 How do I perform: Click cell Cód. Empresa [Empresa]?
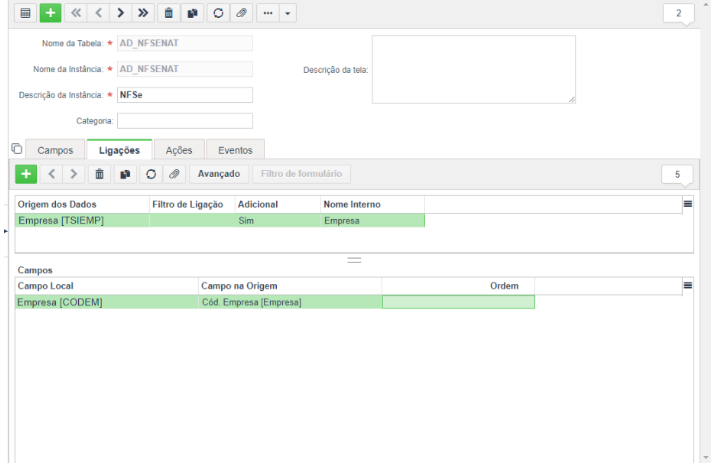[290, 302]
